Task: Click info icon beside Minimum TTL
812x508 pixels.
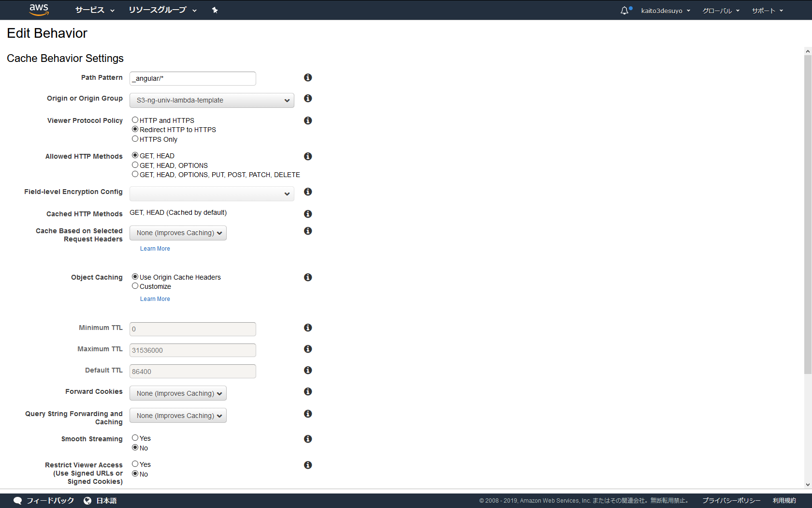Action: click(308, 328)
